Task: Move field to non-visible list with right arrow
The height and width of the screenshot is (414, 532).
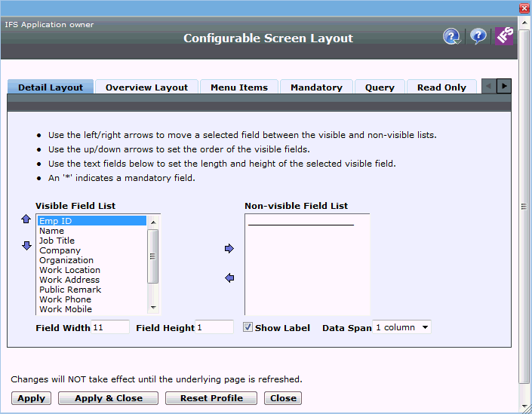Action: [229, 248]
